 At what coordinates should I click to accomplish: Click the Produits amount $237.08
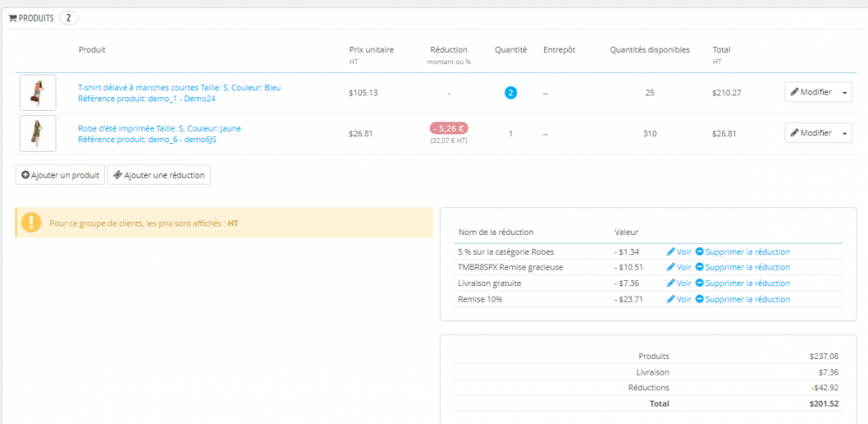[824, 356]
